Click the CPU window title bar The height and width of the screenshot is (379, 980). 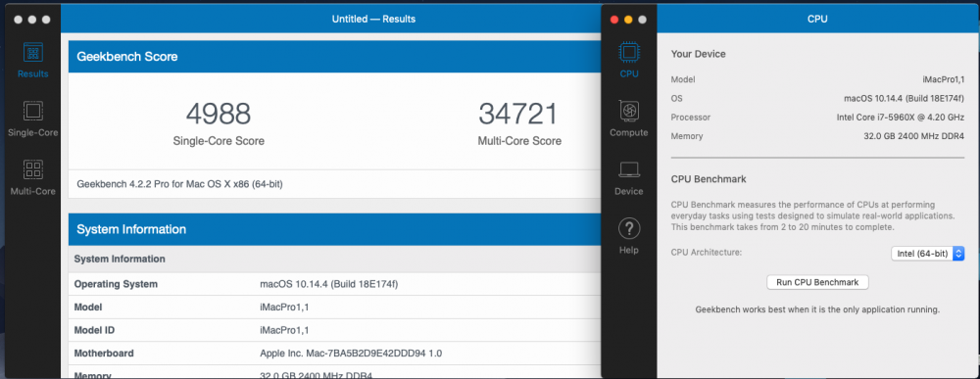[x=817, y=20]
